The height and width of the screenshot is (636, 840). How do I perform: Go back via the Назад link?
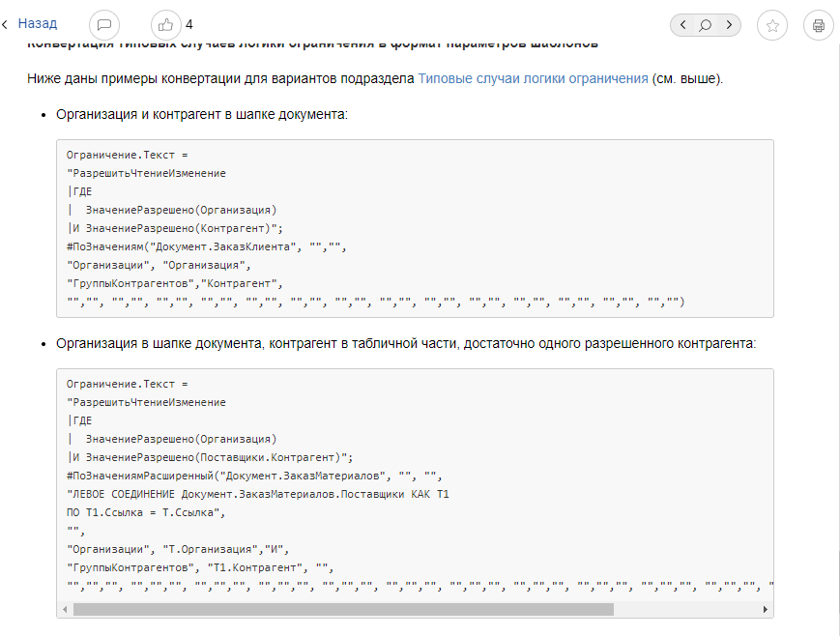click(37, 23)
